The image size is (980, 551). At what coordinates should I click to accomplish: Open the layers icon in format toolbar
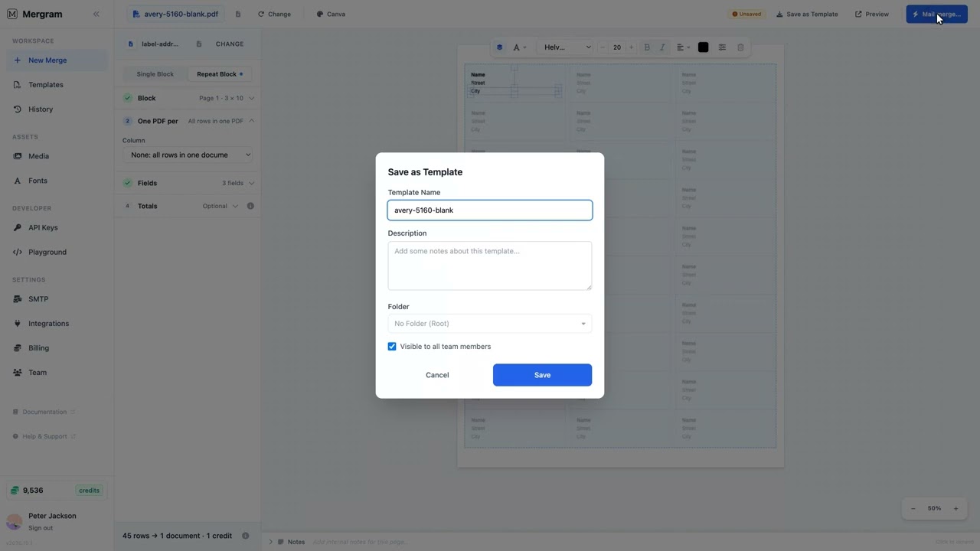(499, 47)
